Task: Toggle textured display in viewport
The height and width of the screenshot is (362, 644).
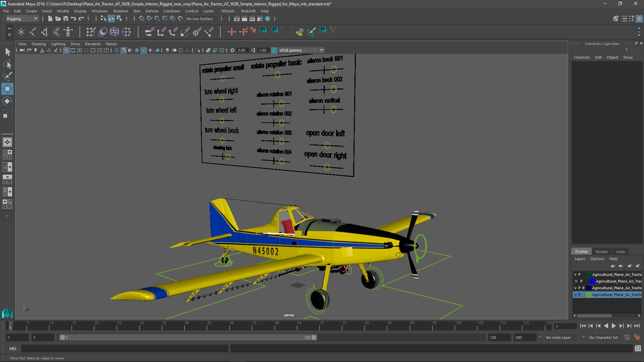Action: (x=144, y=50)
